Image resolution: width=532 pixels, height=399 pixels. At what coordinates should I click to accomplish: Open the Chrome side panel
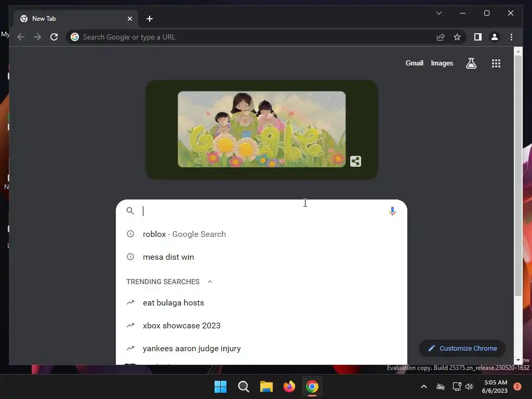coord(478,37)
